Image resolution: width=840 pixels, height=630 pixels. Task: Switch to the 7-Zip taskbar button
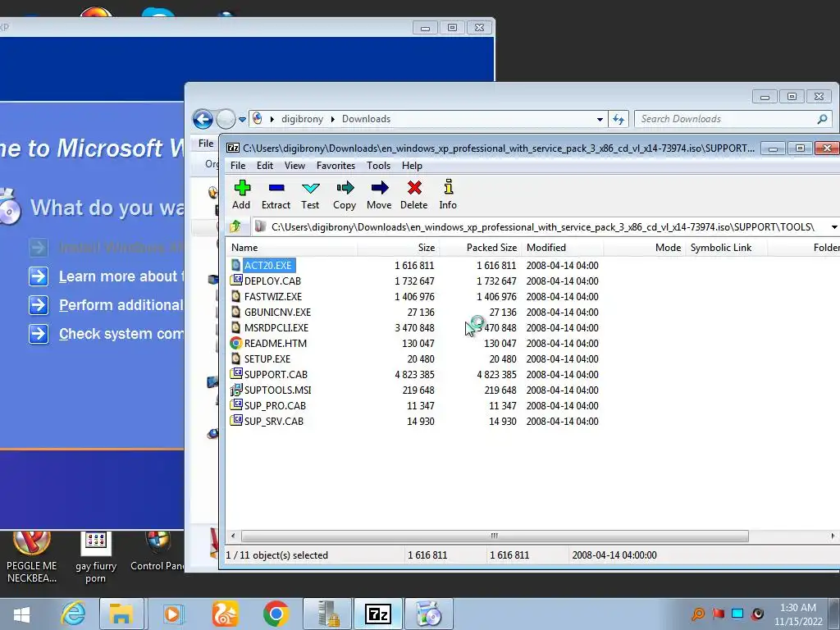[377, 614]
